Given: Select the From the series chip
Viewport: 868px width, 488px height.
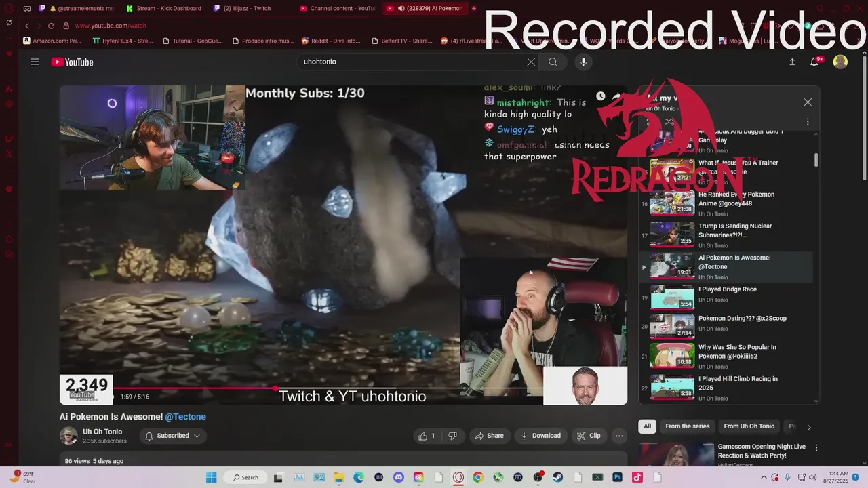Looking at the screenshot, I should coord(687,426).
